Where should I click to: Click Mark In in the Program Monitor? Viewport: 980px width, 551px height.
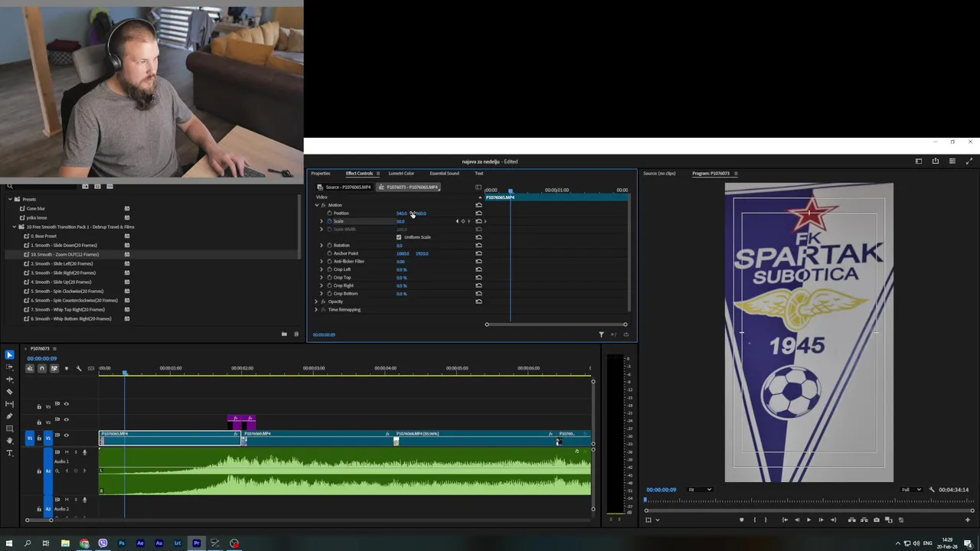754,520
